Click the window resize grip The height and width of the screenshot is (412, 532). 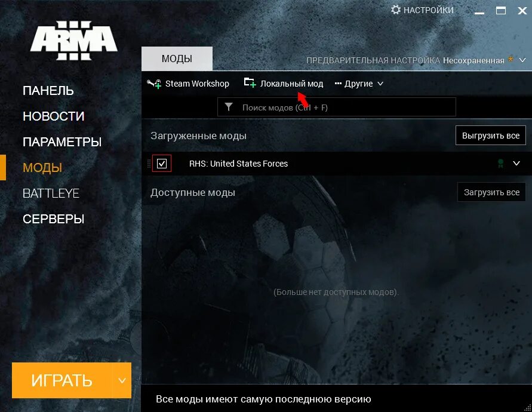(x=528, y=408)
